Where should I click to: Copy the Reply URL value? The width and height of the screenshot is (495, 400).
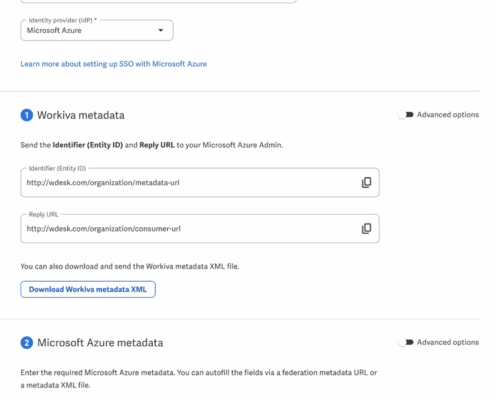pos(366,228)
